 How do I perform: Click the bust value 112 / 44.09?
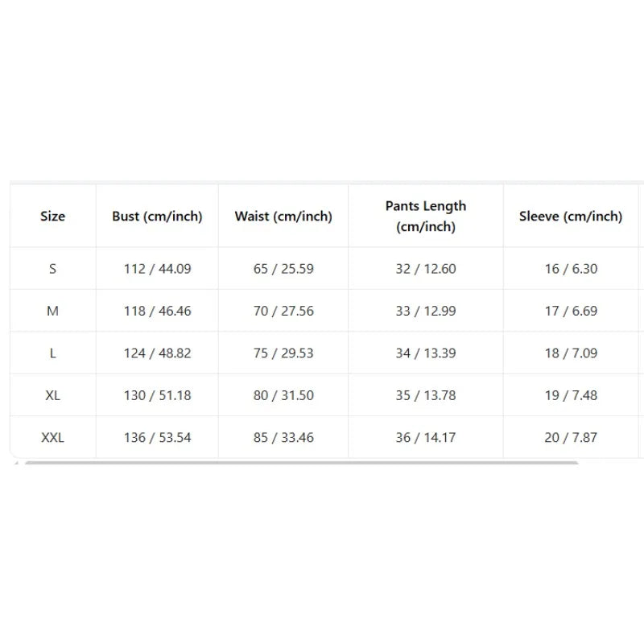pos(157,269)
